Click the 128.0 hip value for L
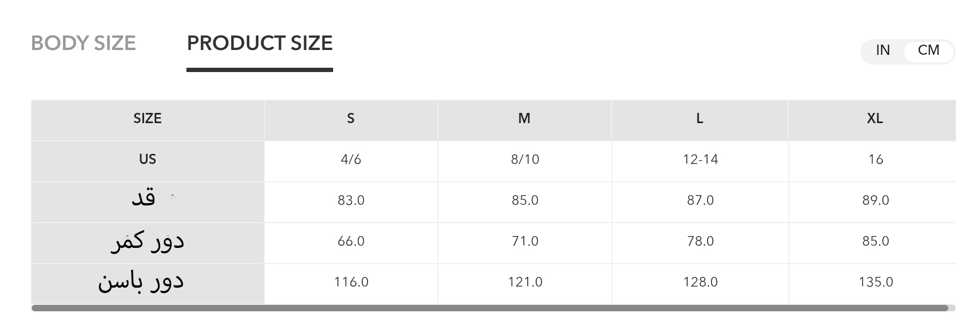980x314 pixels. (700, 282)
